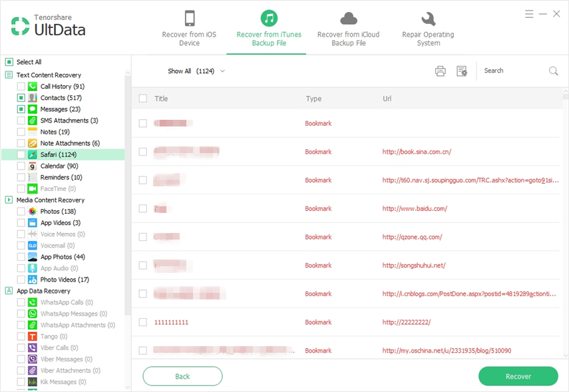Check the row titled 1111111111
This screenshot has height=392, width=569.
pyautogui.click(x=143, y=322)
